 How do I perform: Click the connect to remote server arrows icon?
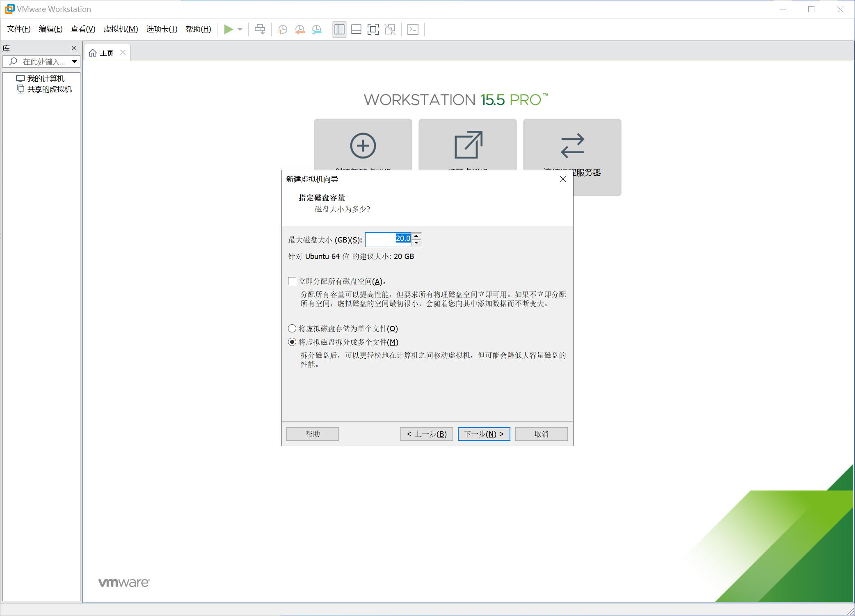coord(572,145)
